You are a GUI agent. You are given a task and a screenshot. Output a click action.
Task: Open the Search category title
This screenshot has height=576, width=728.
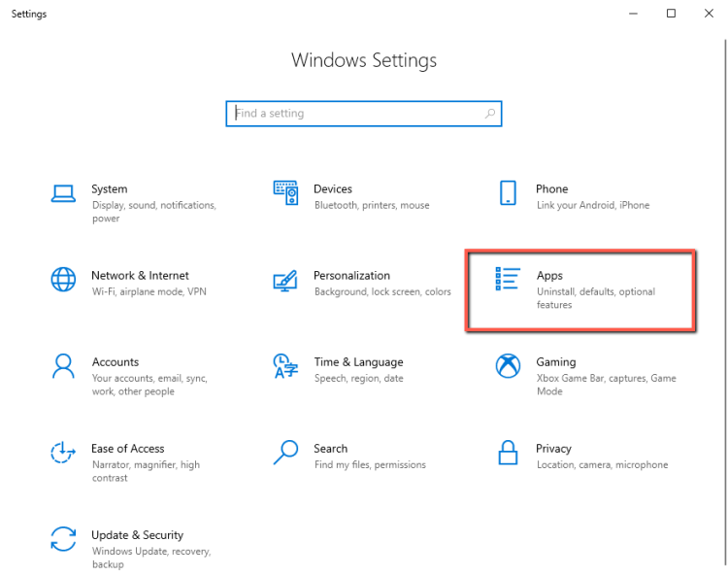pyautogui.click(x=331, y=448)
